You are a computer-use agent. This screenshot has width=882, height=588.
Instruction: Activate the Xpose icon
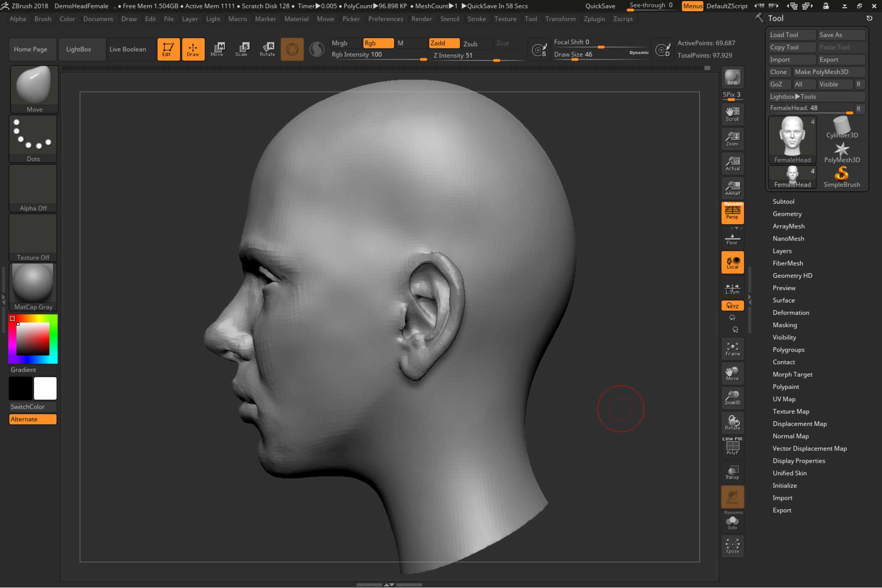point(732,546)
